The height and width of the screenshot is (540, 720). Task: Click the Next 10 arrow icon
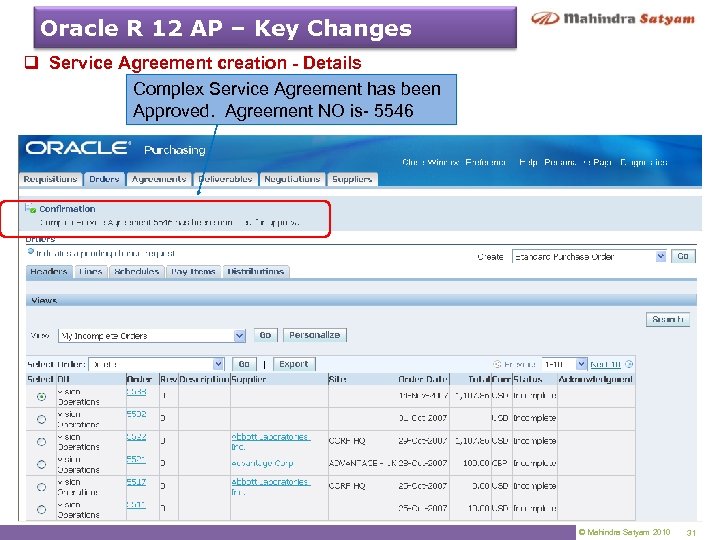coord(629,364)
